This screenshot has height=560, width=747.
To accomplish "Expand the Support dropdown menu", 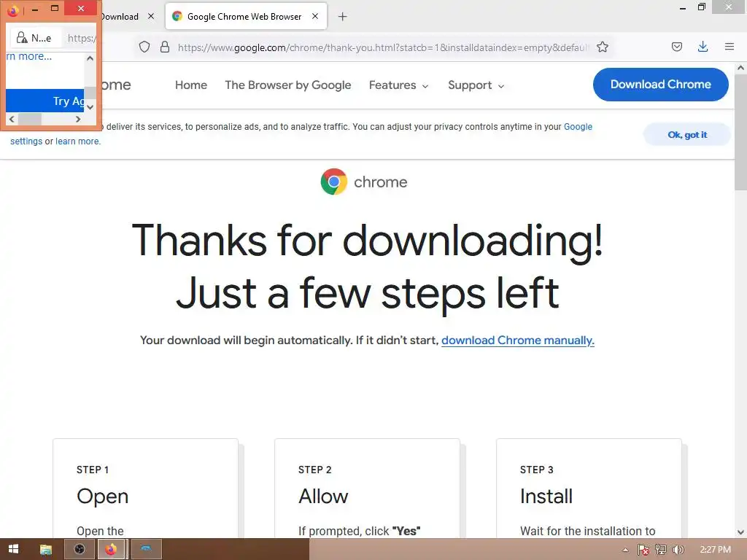I will click(476, 85).
